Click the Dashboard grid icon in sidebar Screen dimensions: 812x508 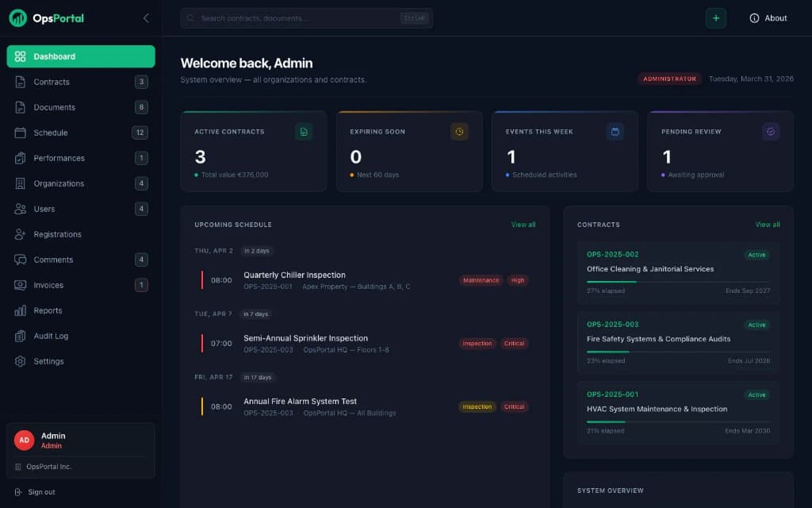click(20, 56)
